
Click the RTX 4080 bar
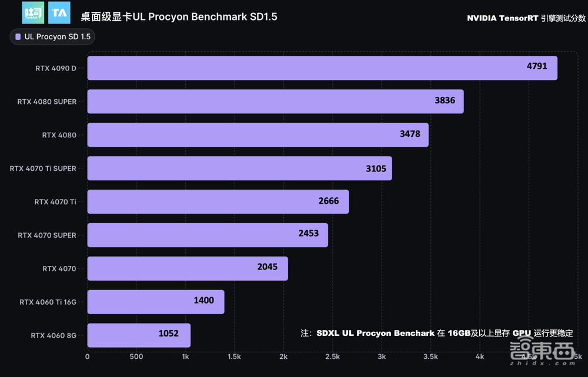click(258, 135)
